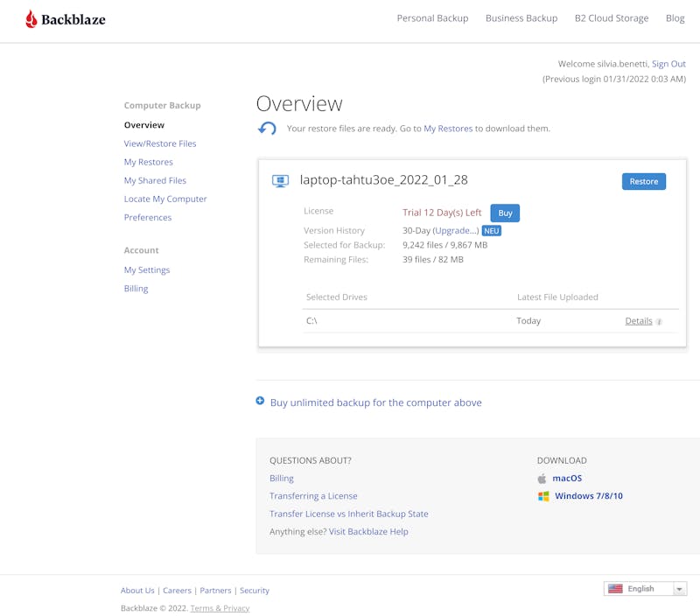
Task: Click Visit Backblaze Help link
Action: pyautogui.click(x=368, y=532)
